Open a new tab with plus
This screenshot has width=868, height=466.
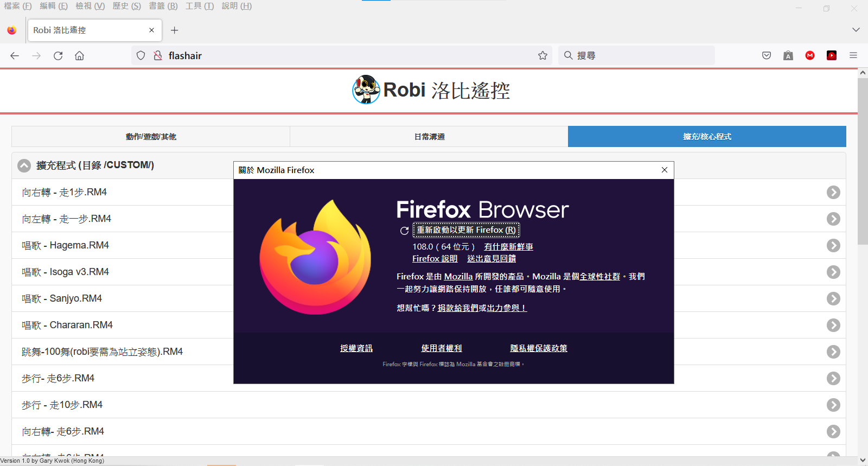coord(174,30)
